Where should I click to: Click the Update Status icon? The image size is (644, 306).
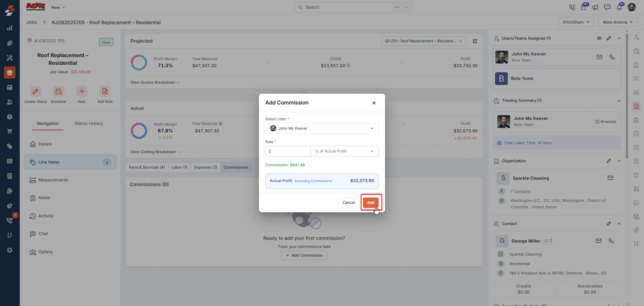pos(35,91)
